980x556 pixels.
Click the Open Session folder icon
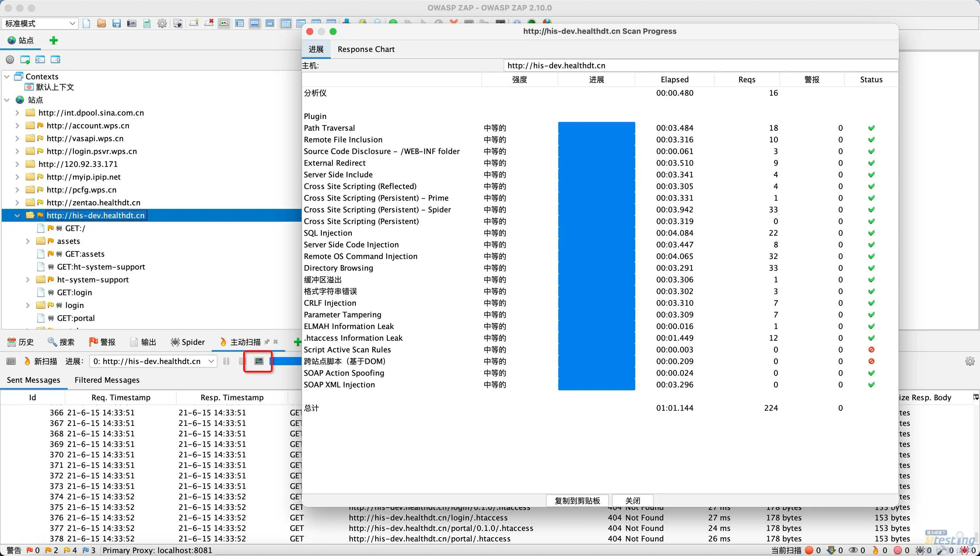(101, 24)
